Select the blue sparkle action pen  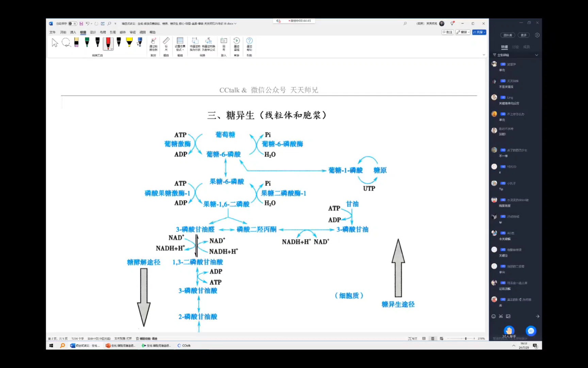(140, 43)
